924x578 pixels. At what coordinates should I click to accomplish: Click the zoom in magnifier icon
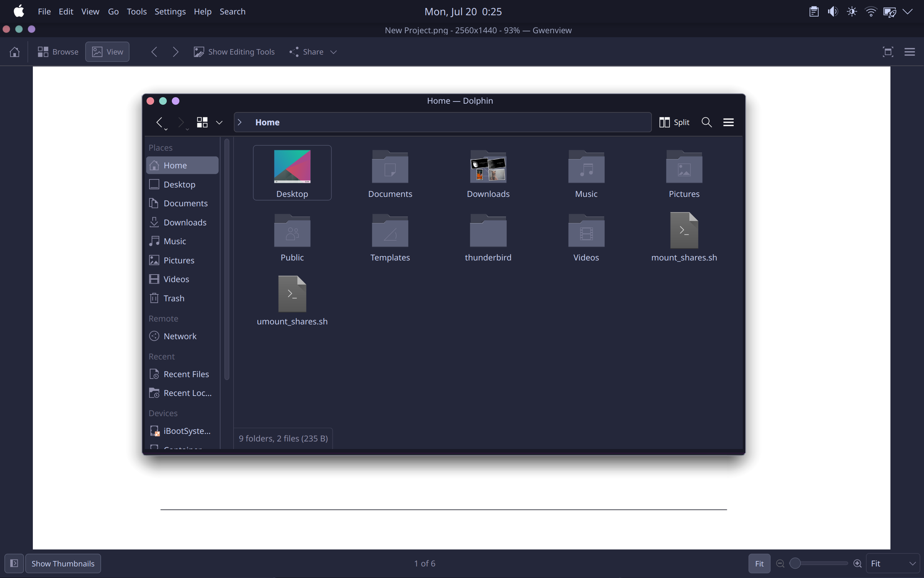(x=857, y=563)
